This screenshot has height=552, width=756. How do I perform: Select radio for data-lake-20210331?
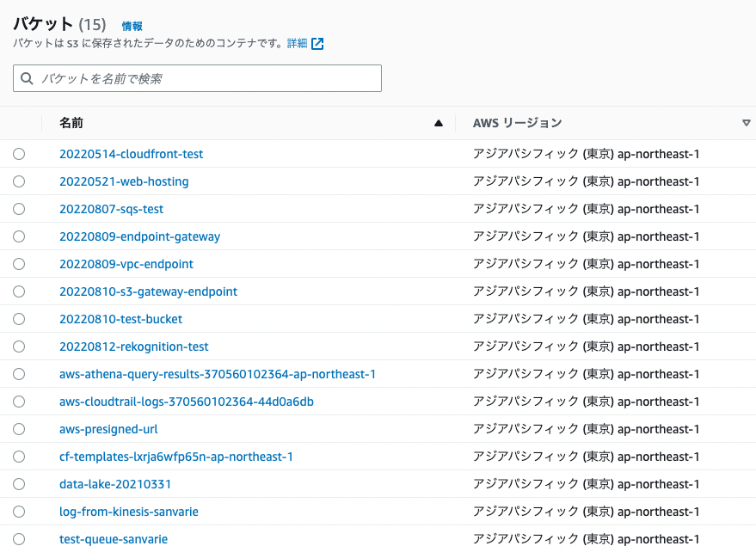19,483
